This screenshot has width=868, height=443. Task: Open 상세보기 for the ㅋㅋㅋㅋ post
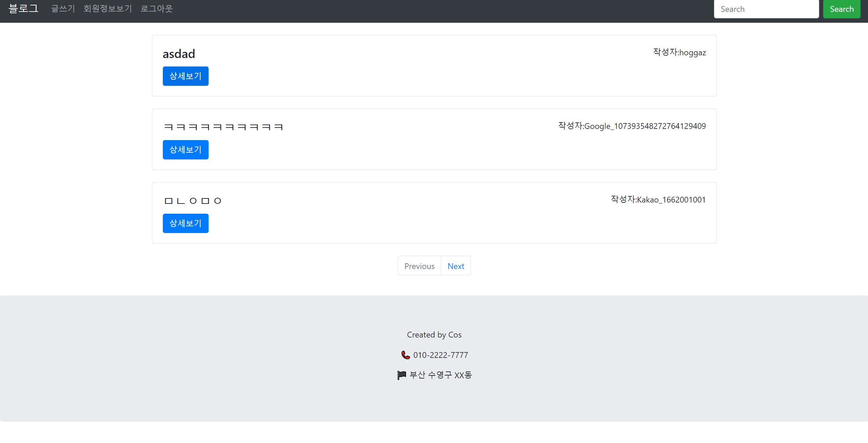point(185,150)
